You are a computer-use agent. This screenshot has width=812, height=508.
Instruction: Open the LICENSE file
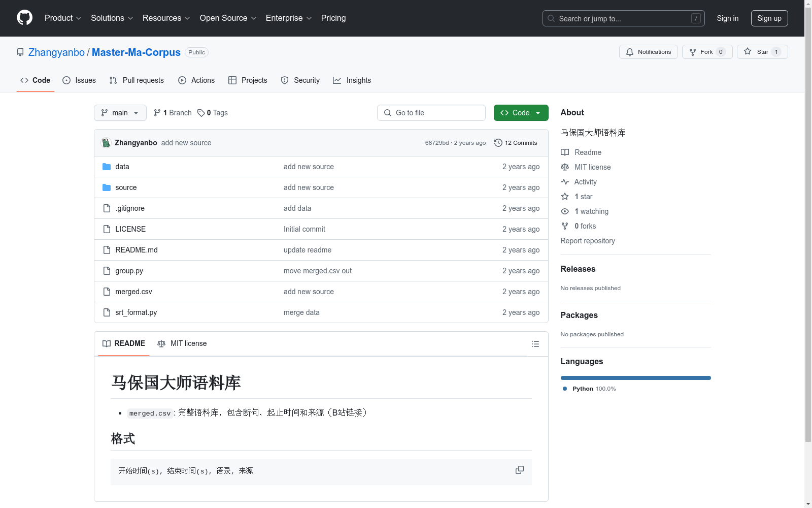coord(130,229)
